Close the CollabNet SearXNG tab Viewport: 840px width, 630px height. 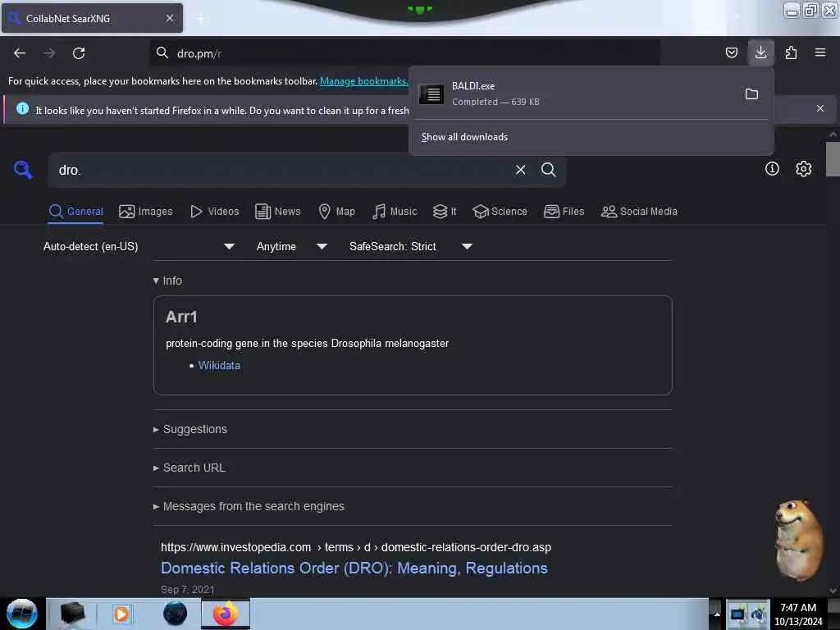click(170, 18)
